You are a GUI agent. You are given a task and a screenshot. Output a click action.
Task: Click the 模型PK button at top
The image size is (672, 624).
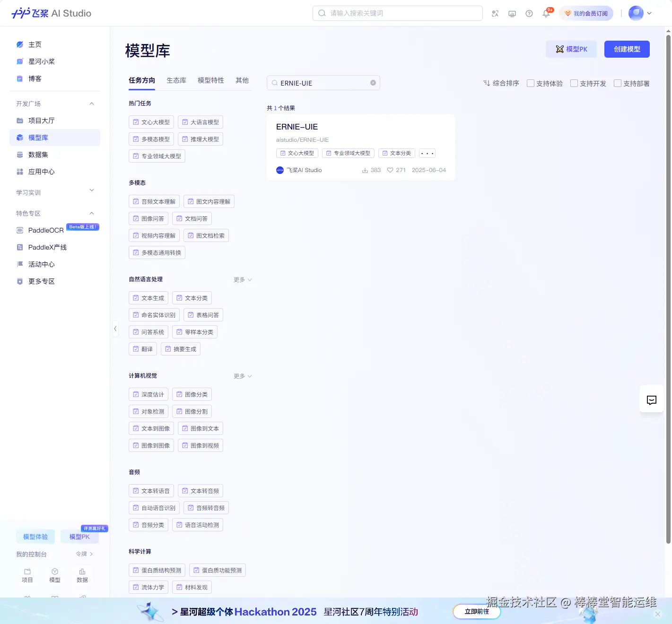[571, 49]
